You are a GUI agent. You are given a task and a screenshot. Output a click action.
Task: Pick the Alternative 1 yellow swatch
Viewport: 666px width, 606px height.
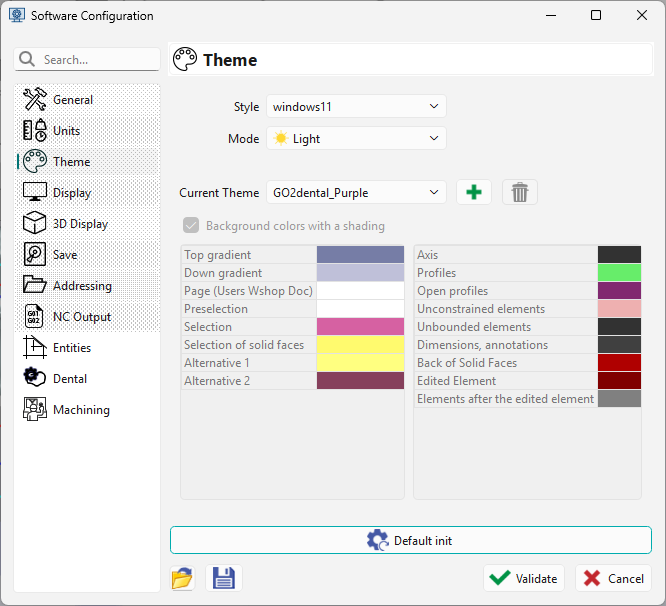360,363
